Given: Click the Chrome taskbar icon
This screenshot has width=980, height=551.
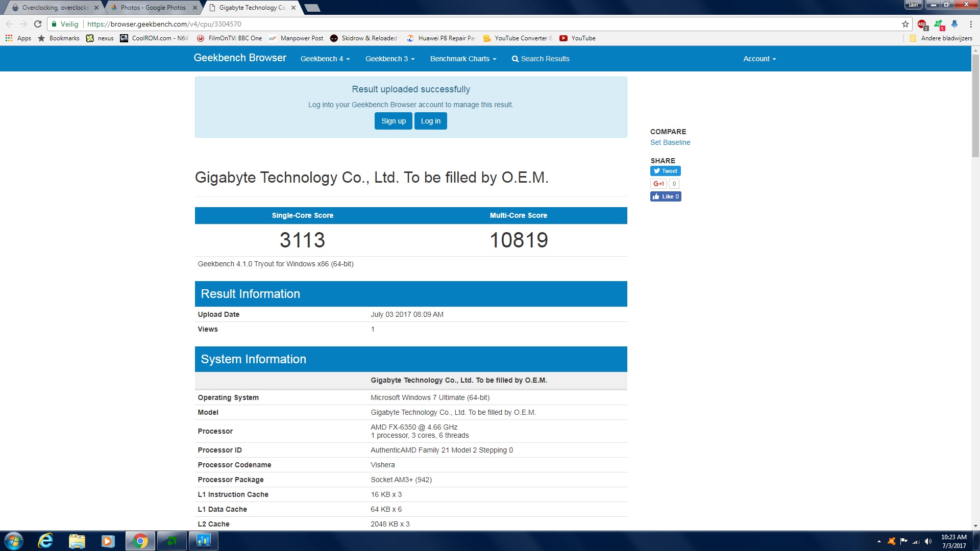Looking at the screenshot, I should [x=140, y=541].
